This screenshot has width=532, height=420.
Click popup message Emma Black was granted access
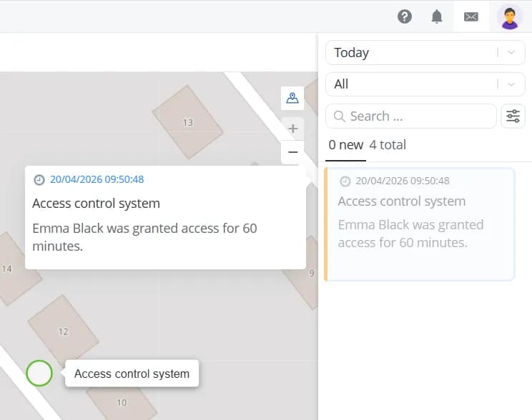coord(144,237)
